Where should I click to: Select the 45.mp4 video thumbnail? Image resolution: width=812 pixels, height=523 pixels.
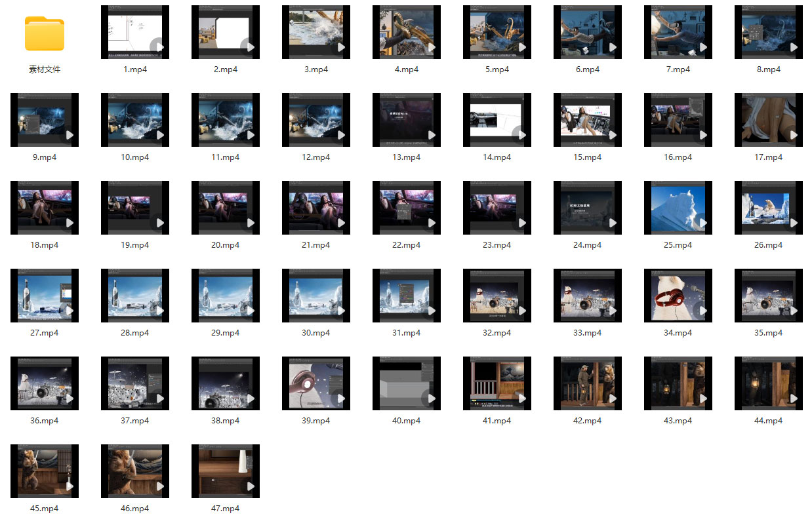coord(45,471)
